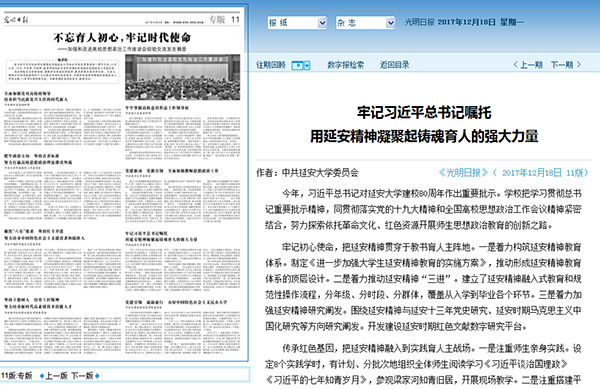The height and width of the screenshot is (389, 600).
Task: Click the 光明日报 masthead logo on page thumbnail
Action: point(16,20)
